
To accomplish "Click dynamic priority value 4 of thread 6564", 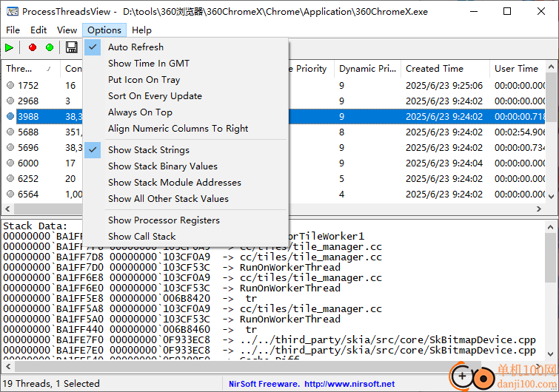I will [x=341, y=195].
